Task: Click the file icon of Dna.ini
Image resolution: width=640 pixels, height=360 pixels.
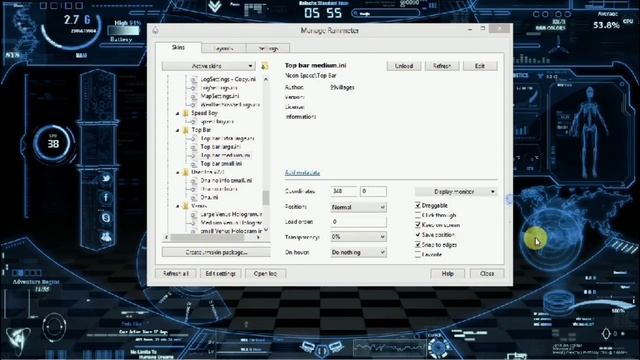Action: click(194, 198)
